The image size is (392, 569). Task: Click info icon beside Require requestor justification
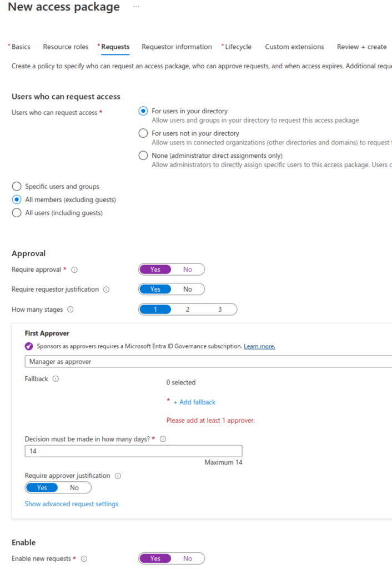point(107,290)
